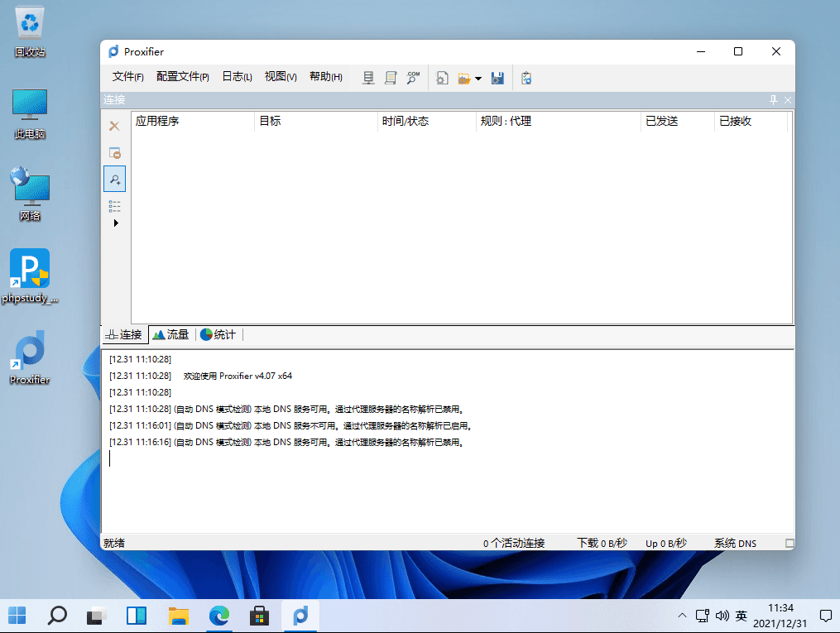Click the 11:16:16 DNS log entry
Viewport: 840px width, 633px height.
pos(286,443)
